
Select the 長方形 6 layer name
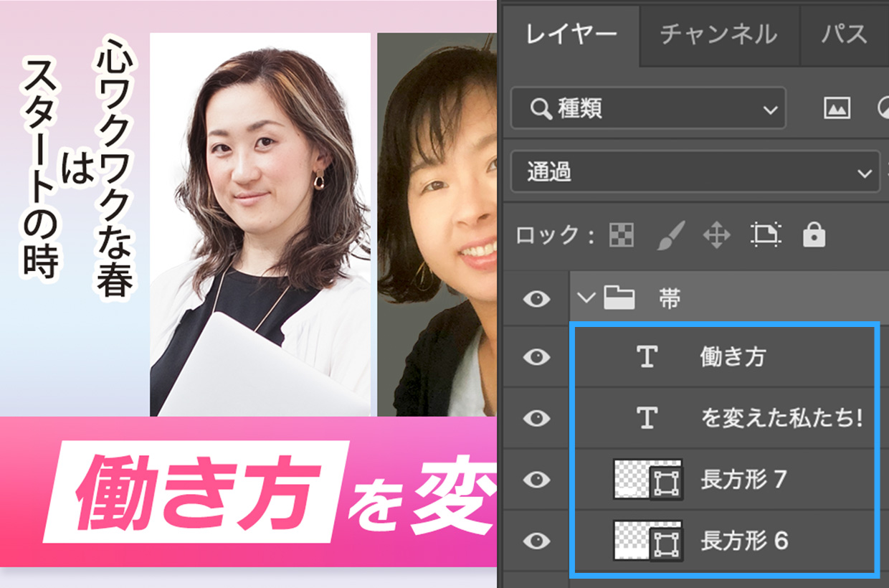point(743,541)
